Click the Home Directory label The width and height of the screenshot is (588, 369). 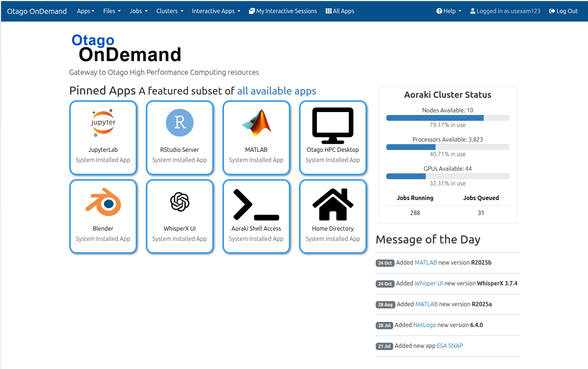pyautogui.click(x=333, y=228)
